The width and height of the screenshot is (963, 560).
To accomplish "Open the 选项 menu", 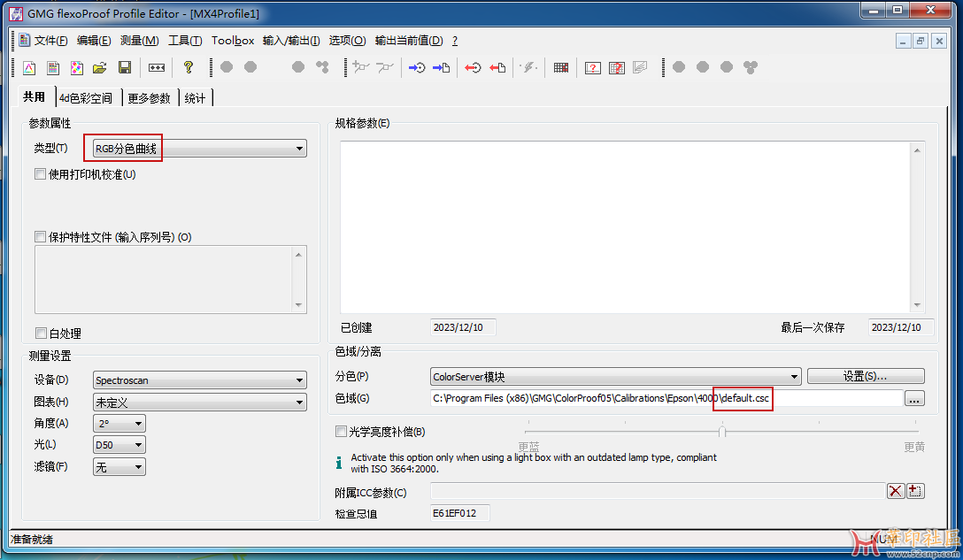I will pos(347,41).
